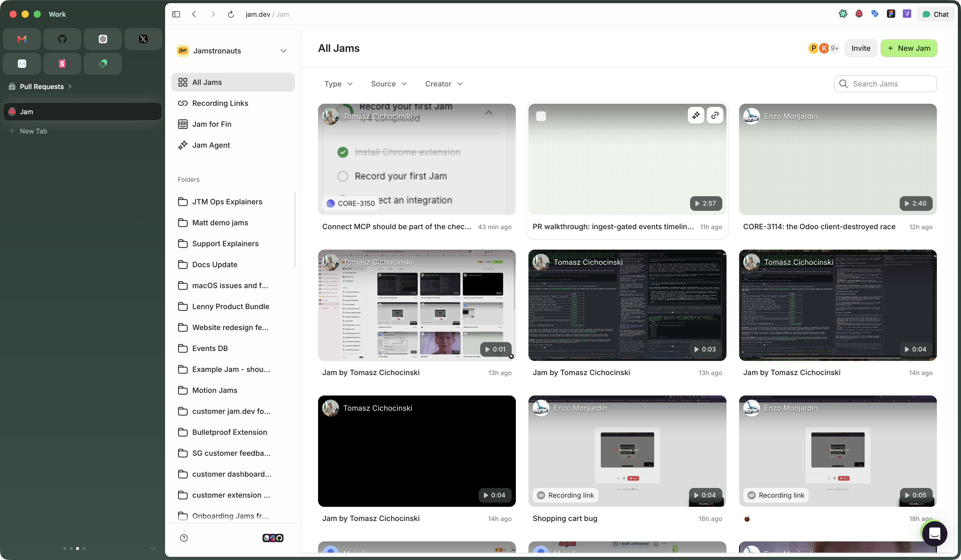Open Connect MCP should be part of the checklist jam
Image resolution: width=961 pixels, height=560 pixels.
pos(397,227)
